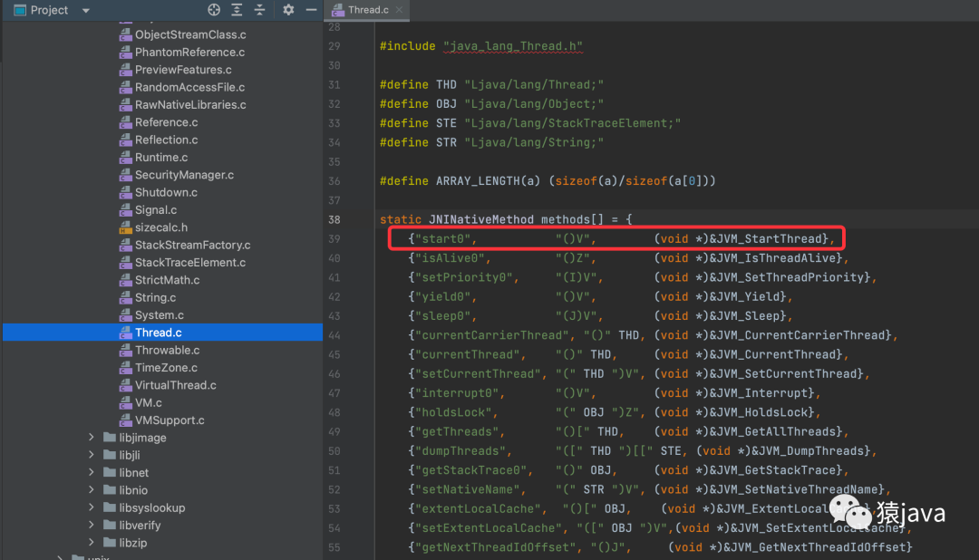Click libjimage folder icon

[110, 437]
